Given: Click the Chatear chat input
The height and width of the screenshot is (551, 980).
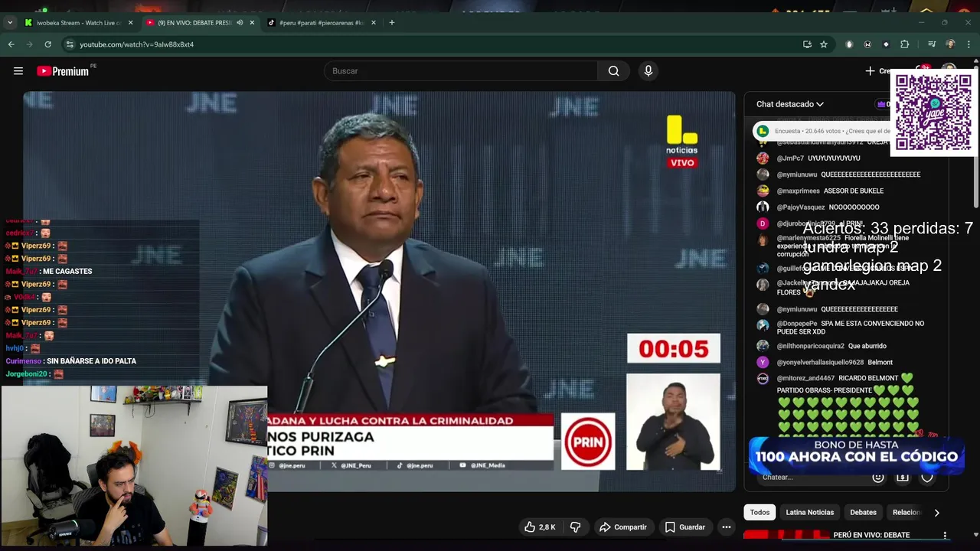Looking at the screenshot, I should point(813,478).
